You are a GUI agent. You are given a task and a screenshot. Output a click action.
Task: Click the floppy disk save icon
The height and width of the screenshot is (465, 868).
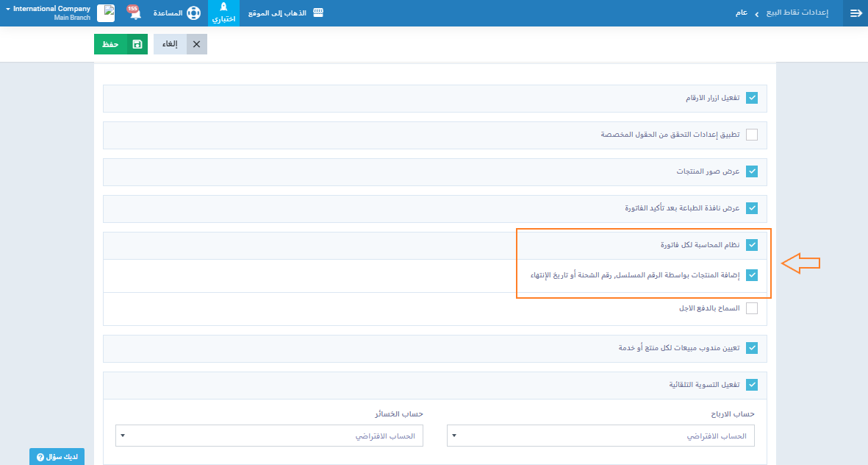(x=137, y=44)
